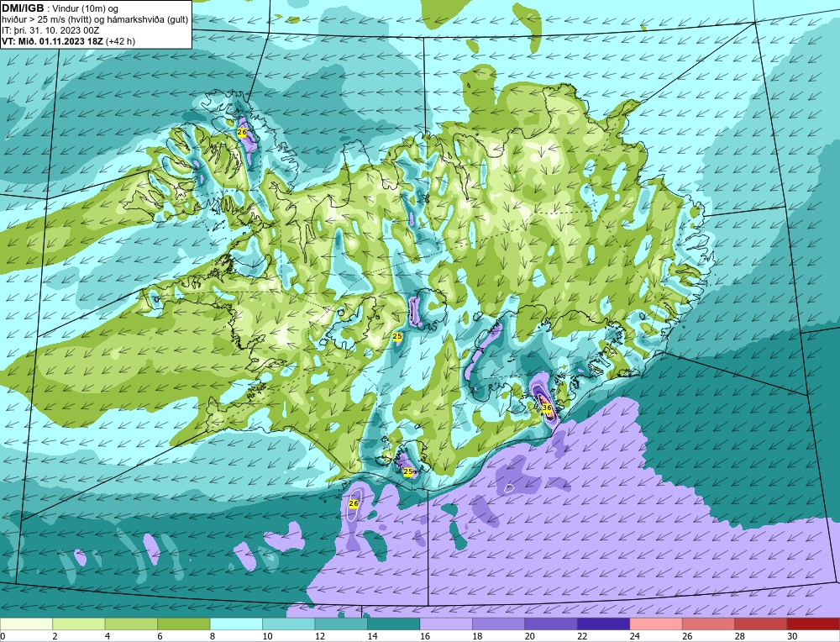Select the 28–30 m/s red swatch
The image size is (840, 642).
coord(761,624)
